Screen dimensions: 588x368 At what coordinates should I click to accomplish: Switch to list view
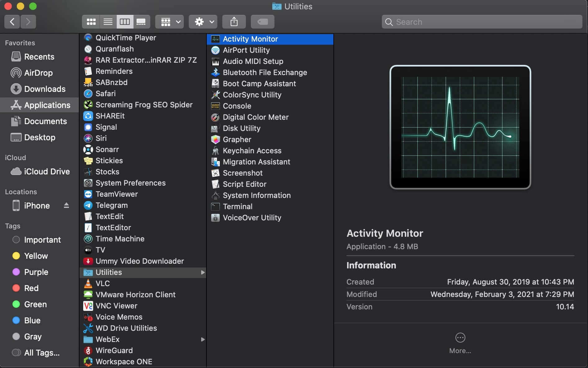(108, 22)
